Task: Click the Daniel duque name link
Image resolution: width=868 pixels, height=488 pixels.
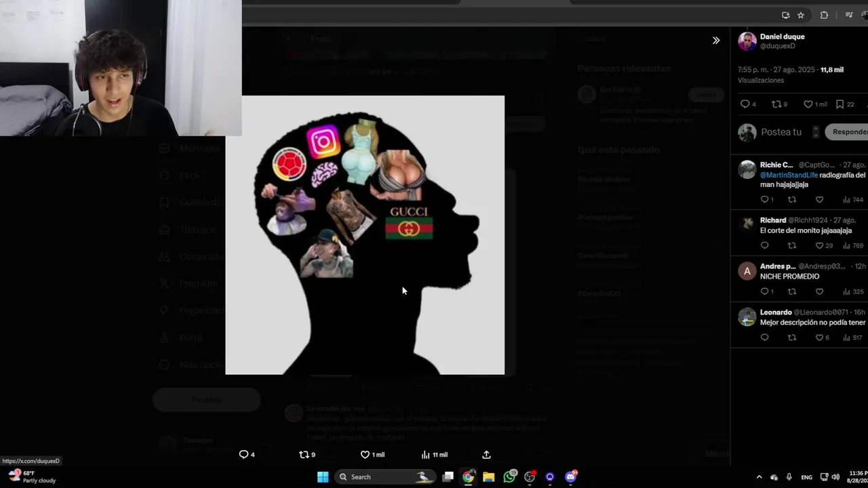Action: (783, 37)
